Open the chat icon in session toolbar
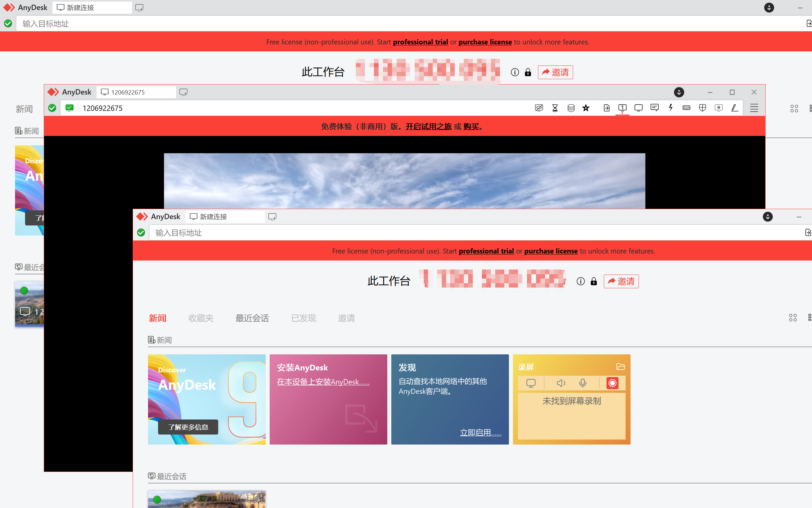 pos(654,108)
